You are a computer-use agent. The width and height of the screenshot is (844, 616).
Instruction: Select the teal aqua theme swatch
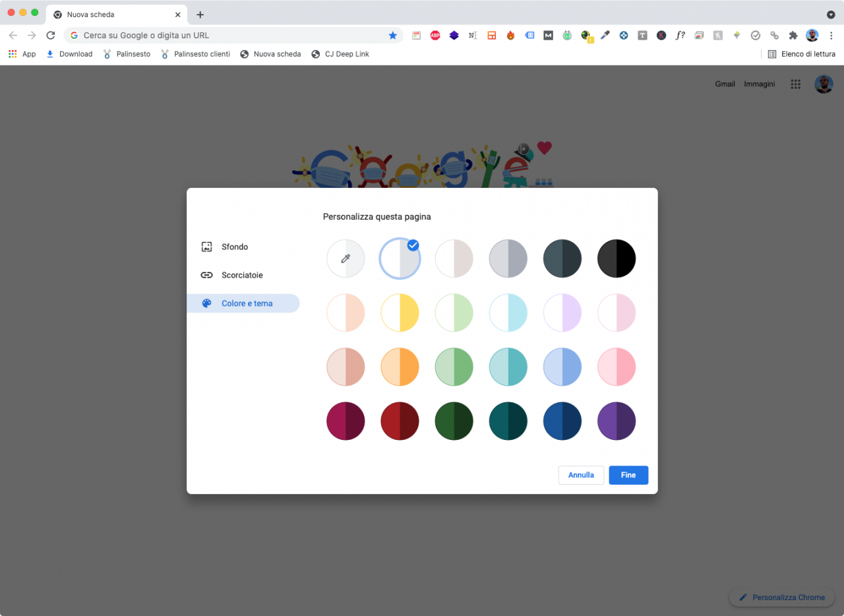[508, 367]
